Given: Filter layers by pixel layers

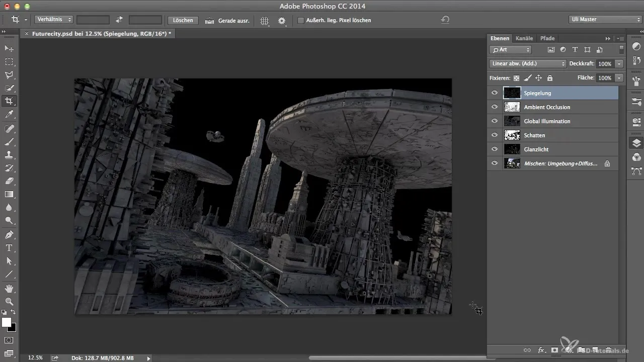Looking at the screenshot, I should coord(551,50).
